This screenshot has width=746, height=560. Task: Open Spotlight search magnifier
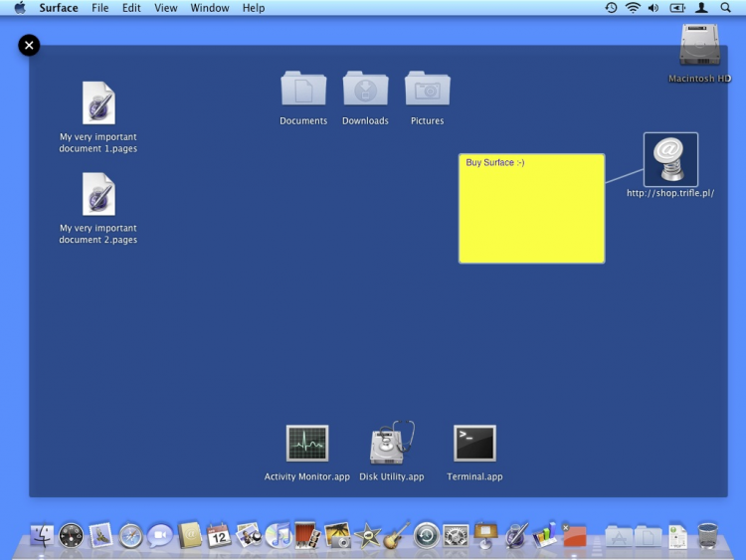725,8
